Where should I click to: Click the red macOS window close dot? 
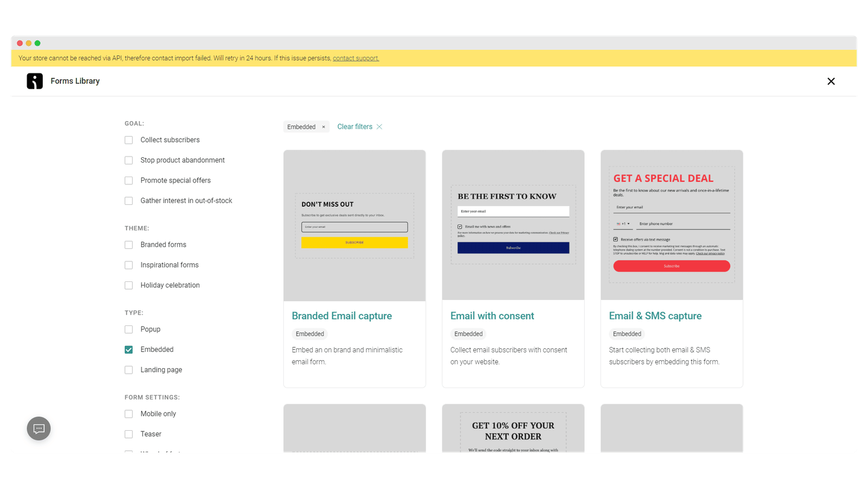coord(20,43)
